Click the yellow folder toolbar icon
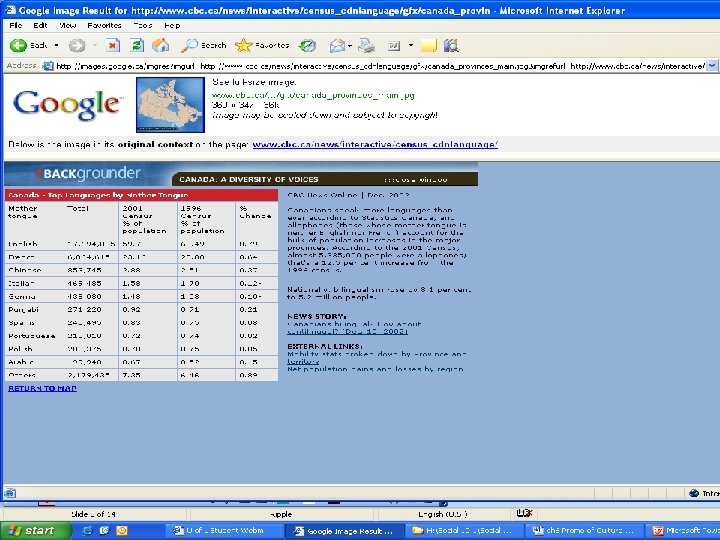The image size is (720, 540). pyautogui.click(x=428, y=45)
